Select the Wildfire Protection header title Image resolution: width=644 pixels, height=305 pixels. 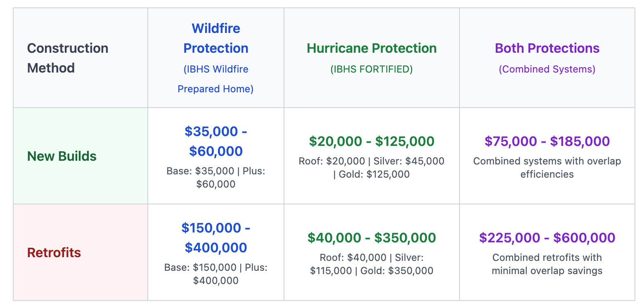pyautogui.click(x=216, y=38)
